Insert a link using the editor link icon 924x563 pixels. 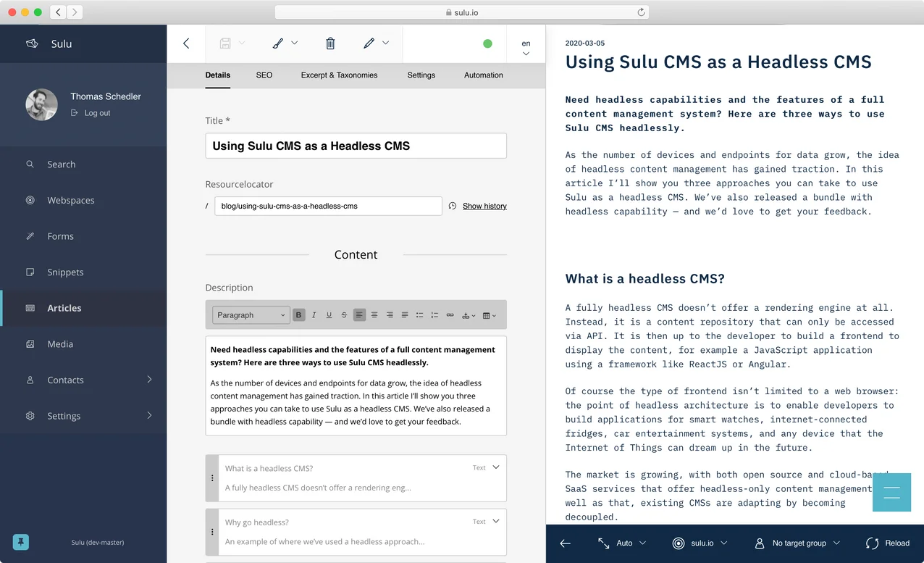450,315
